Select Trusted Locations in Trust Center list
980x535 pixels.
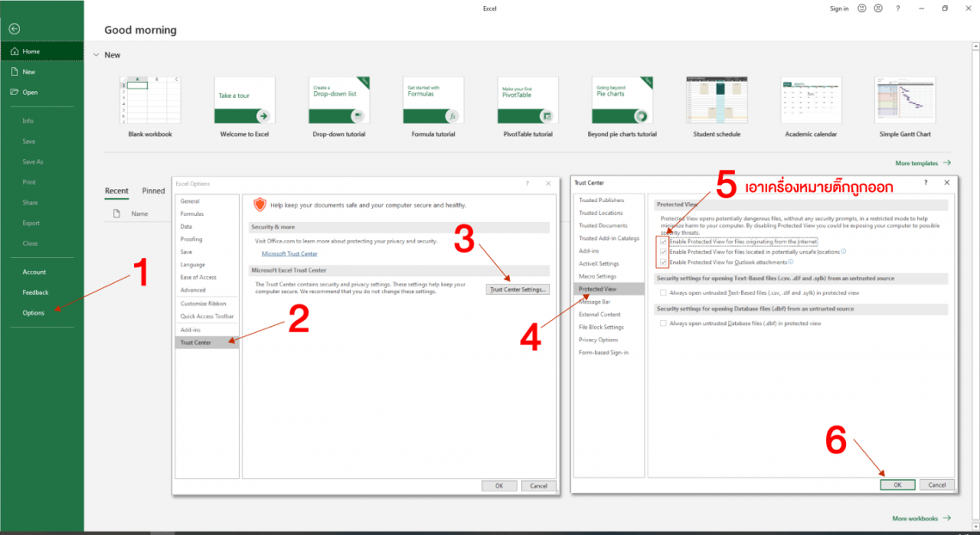[599, 212]
